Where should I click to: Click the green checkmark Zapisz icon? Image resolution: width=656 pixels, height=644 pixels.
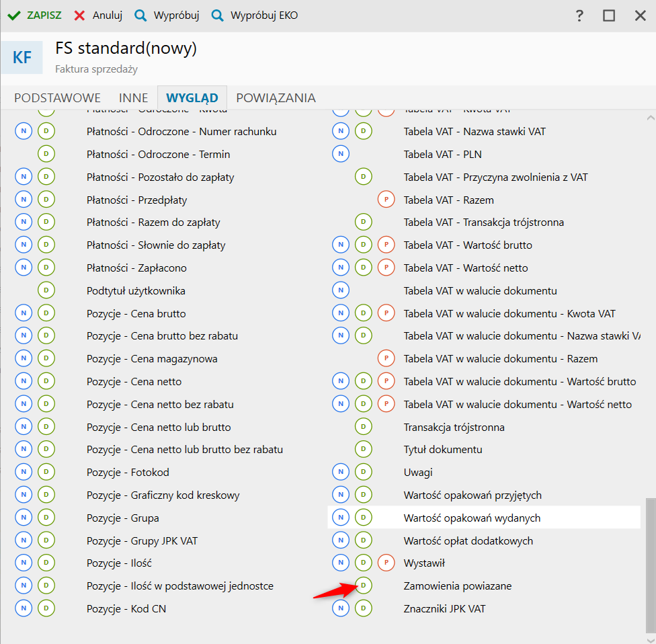pyautogui.click(x=13, y=15)
